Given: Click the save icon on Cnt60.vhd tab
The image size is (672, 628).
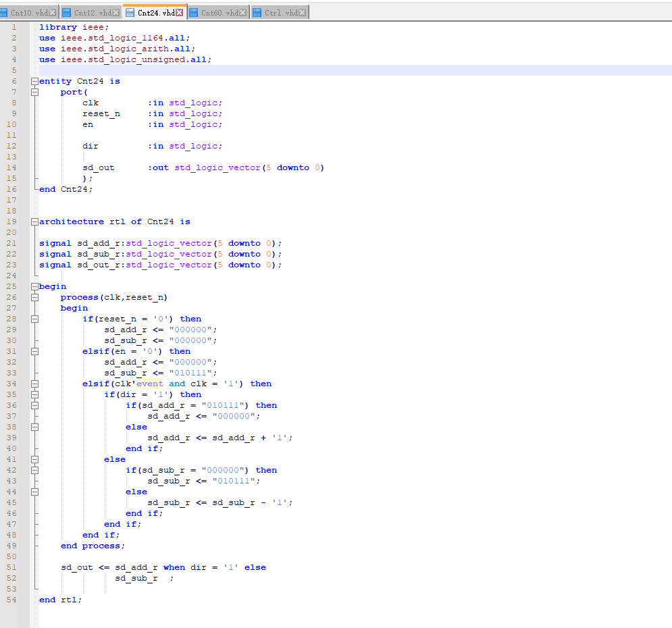Looking at the screenshot, I should click(x=193, y=13).
